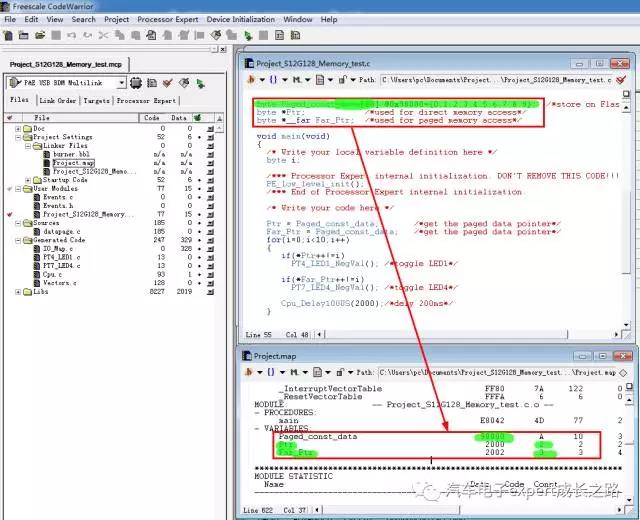
Task: Open the Processor Expert menu
Action: (167, 20)
